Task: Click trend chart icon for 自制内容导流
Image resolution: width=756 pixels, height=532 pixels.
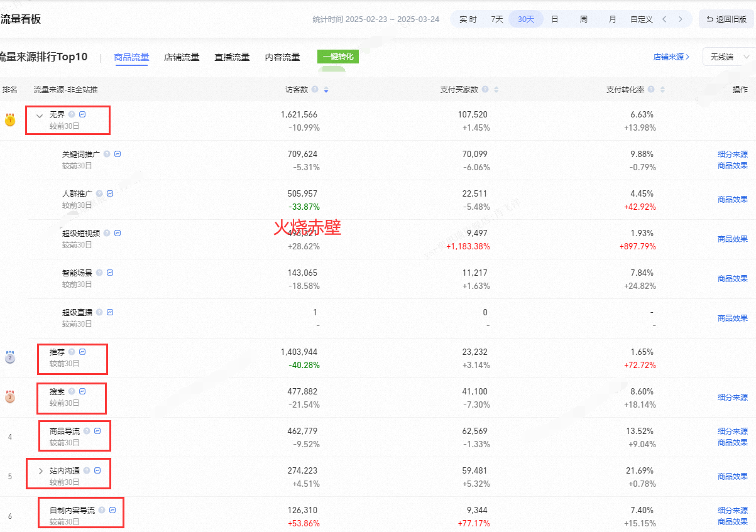Action: 112,510
